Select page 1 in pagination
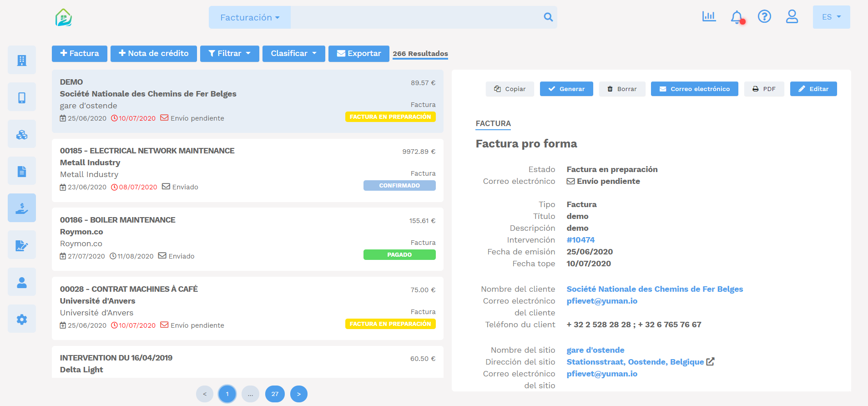This screenshot has width=868, height=406. coord(227,394)
